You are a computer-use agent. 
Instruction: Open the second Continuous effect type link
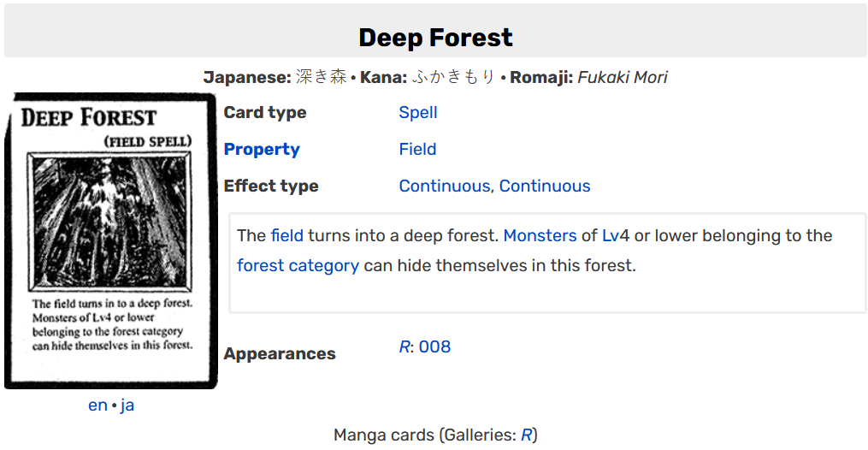pyautogui.click(x=545, y=186)
